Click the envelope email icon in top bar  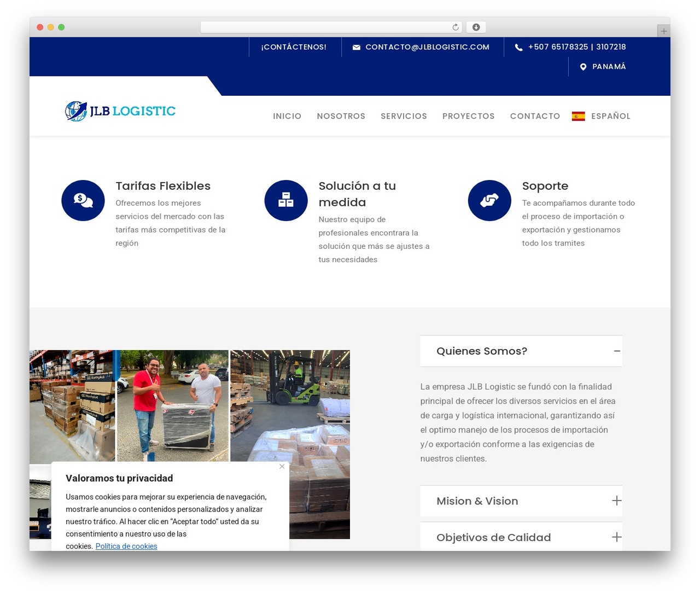tap(357, 48)
